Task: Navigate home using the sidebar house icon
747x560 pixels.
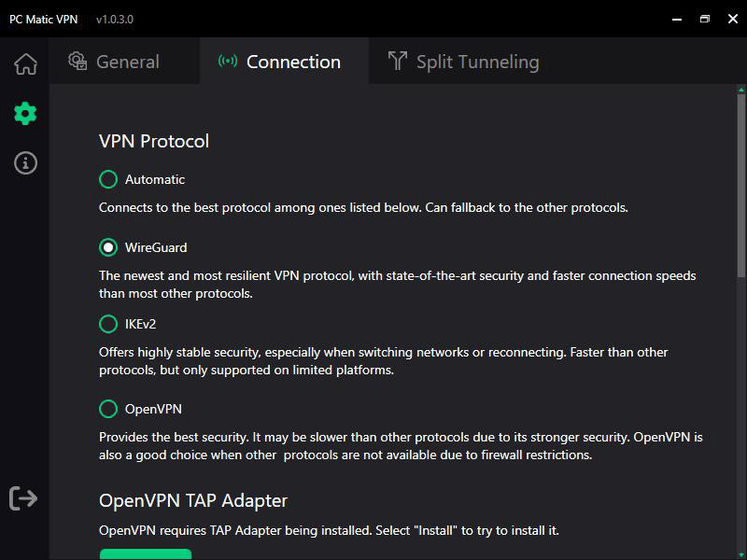Action: pyautogui.click(x=25, y=63)
